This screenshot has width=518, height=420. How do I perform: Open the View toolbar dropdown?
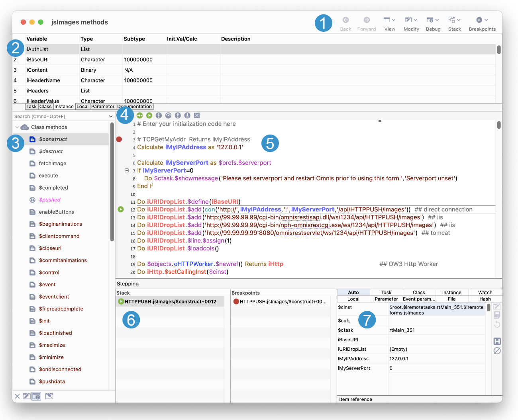point(390,23)
